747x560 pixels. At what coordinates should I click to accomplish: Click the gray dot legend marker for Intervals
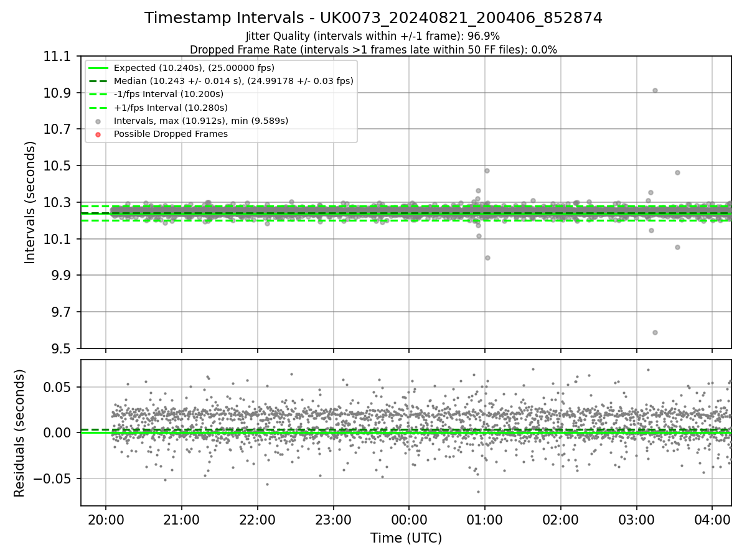[x=98, y=121]
